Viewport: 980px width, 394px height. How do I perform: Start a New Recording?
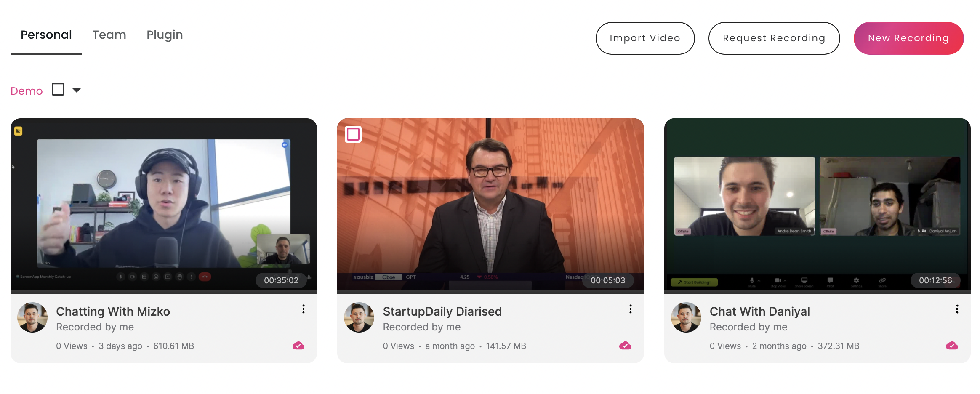[x=908, y=38]
